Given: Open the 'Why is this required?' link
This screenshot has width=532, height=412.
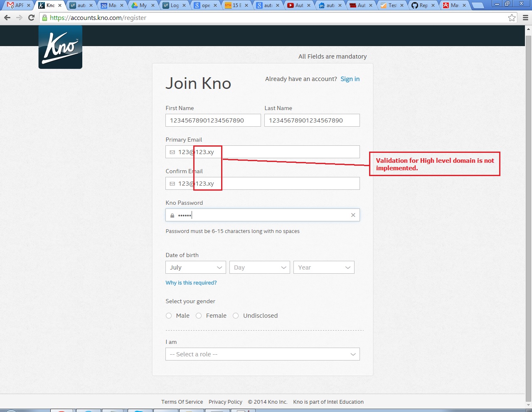Looking at the screenshot, I should point(191,283).
